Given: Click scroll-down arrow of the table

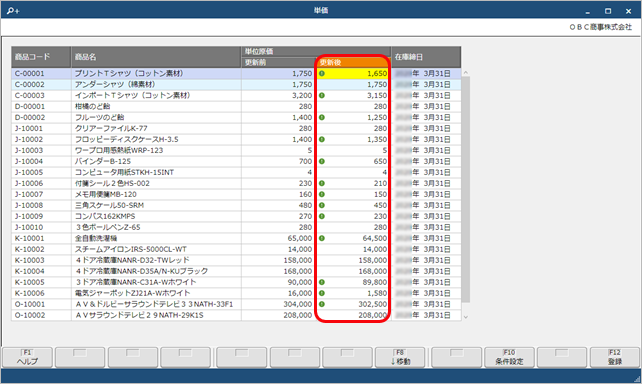Looking at the screenshot, I should [x=466, y=317].
